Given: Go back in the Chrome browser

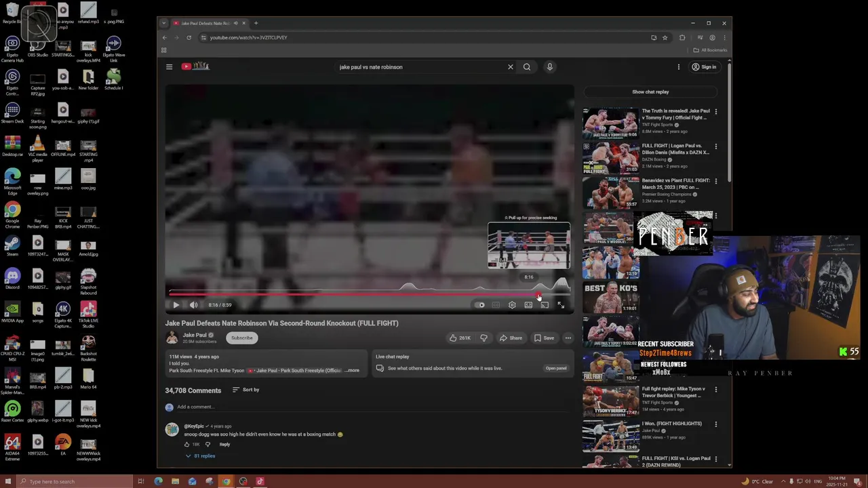Looking at the screenshot, I should [x=164, y=38].
